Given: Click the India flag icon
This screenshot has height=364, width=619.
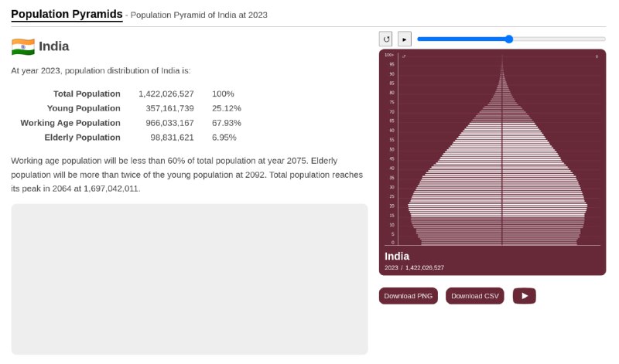Looking at the screenshot, I should point(22,46).
